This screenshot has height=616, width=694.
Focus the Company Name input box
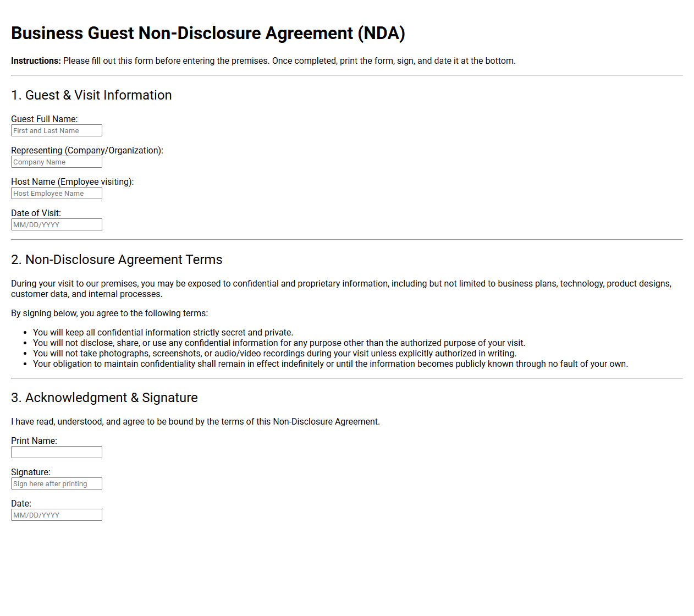pos(57,162)
